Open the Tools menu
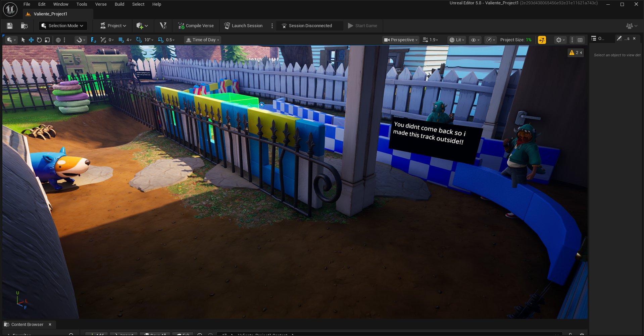Image resolution: width=644 pixels, height=336 pixels. [82, 4]
